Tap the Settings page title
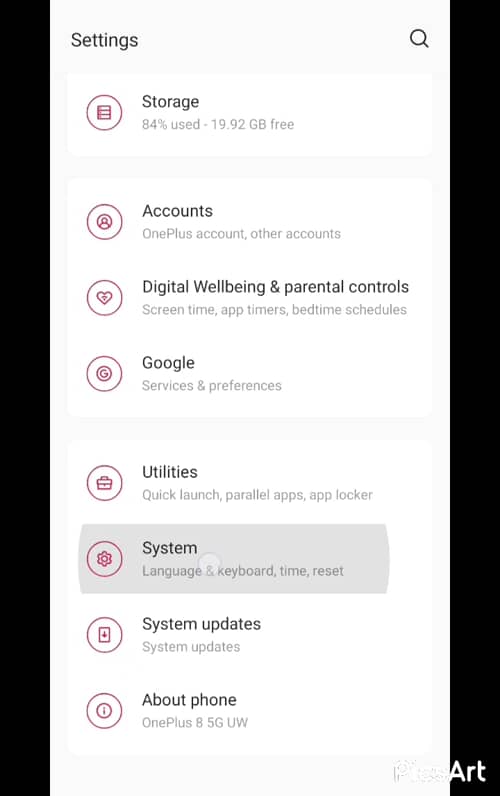The width and height of the screenshot is (500, 796). [104, 40]
